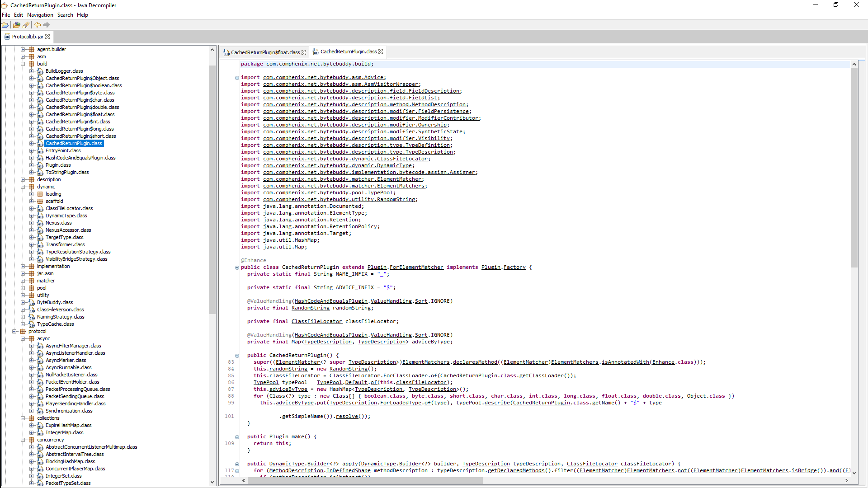
Task: Collapse the import block fold marker
Action: tap(237, 78)
